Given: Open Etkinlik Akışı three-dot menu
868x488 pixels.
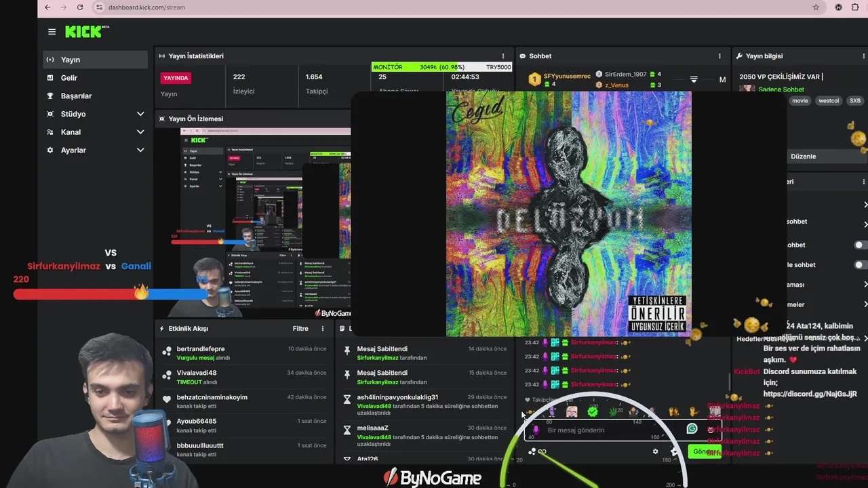Looking at the screenshot, I should [323, 328].
